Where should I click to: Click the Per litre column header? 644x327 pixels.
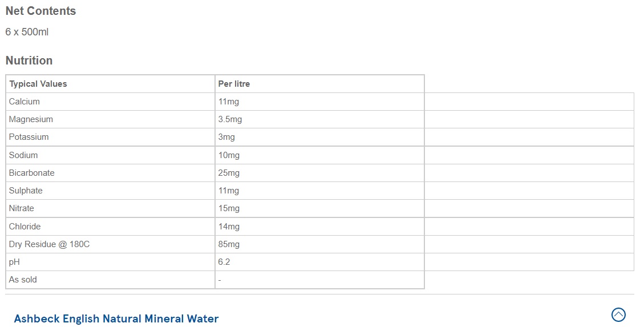[234, 84]
